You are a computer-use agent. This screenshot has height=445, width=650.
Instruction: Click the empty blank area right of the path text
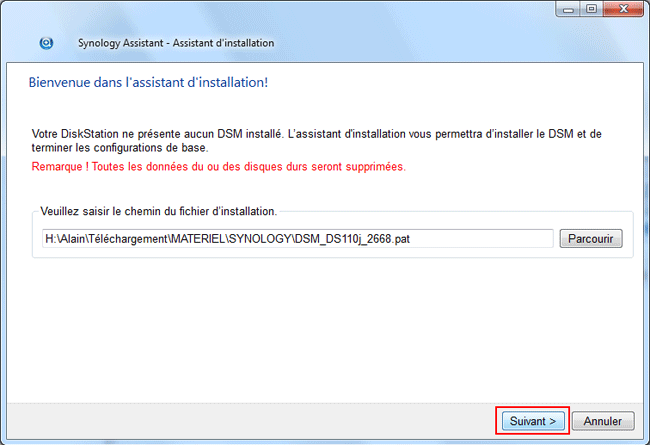pos(480,239)
